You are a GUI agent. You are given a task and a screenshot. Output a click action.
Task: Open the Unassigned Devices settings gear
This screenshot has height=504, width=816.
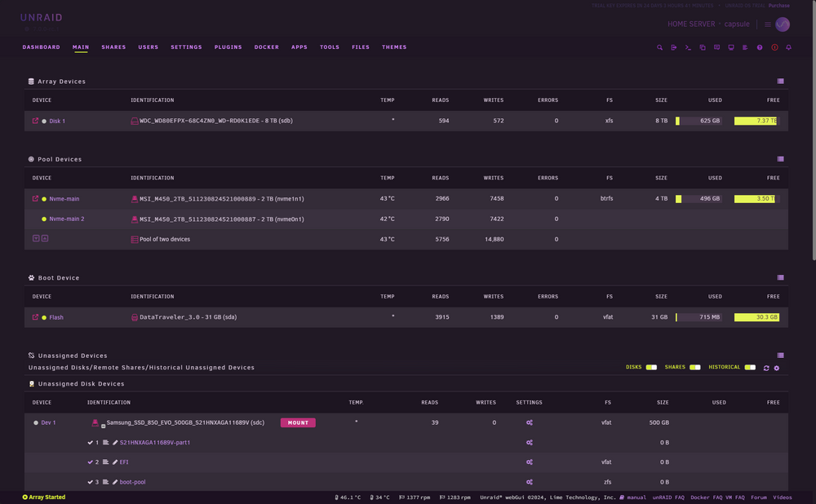coord(777,368)
